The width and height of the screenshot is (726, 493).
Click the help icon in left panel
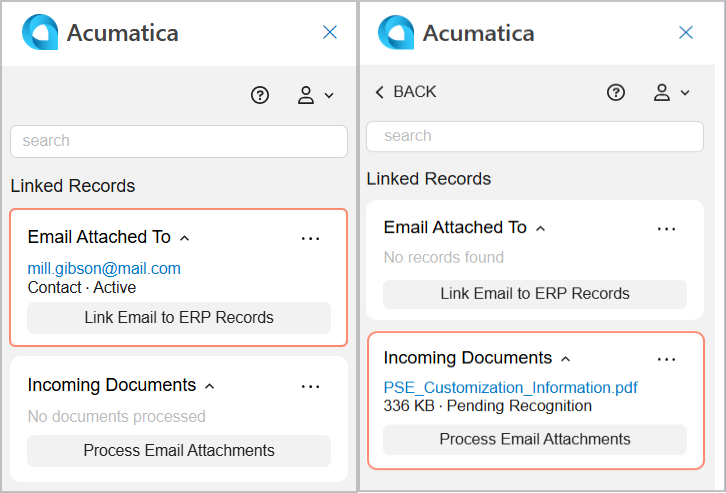click(x=260, y=95)
